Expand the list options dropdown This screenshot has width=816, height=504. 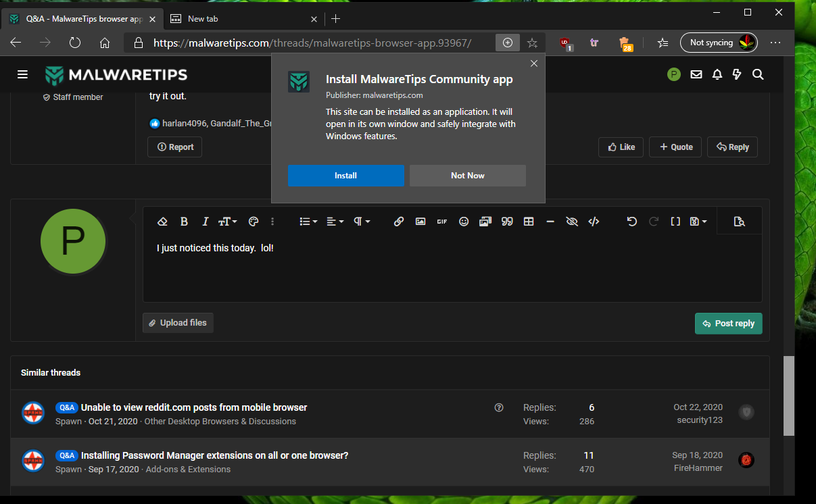coord(308,222)
